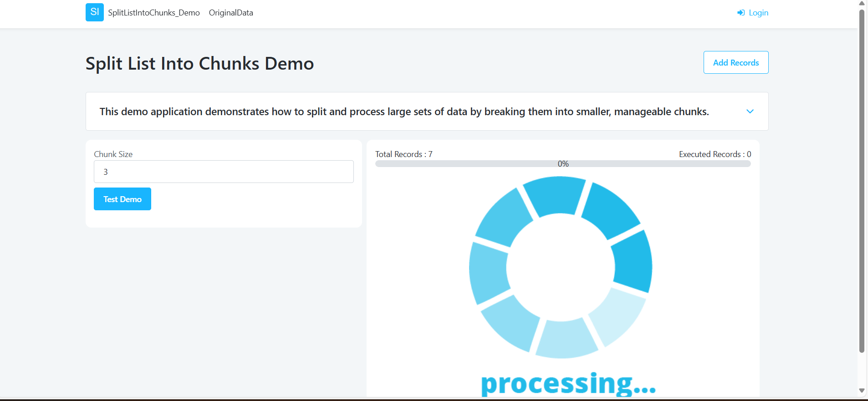Go to the OriginalData nav item
Image resolution: width=868 pixels, height=401 pixels.
pos(231,13)
